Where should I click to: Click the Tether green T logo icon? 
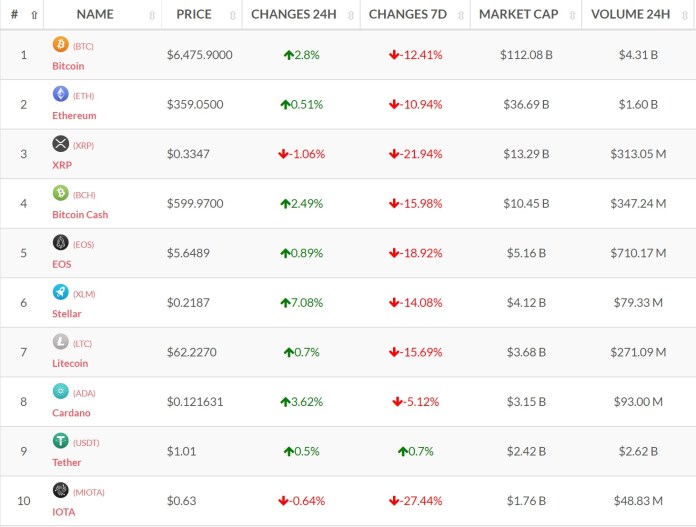61,441
